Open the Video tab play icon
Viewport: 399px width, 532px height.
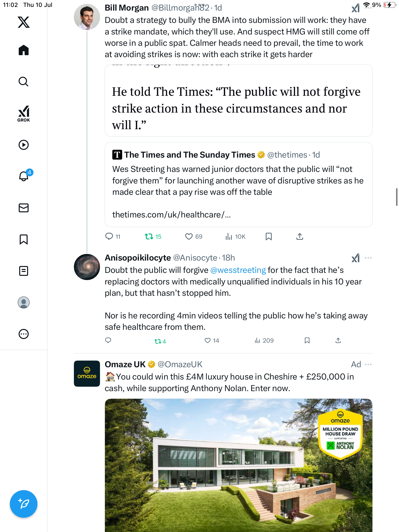[x=24, y=145]
